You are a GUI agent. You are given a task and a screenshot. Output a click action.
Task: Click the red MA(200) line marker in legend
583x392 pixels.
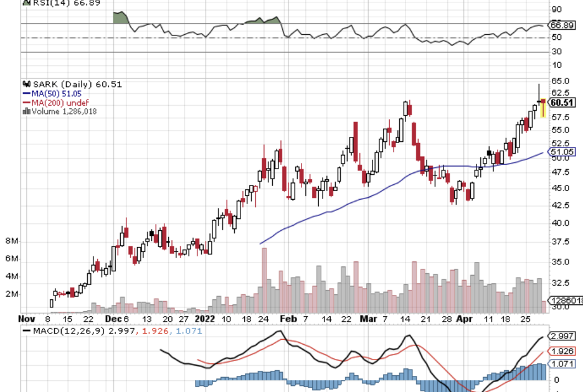(x=26, y=102)
